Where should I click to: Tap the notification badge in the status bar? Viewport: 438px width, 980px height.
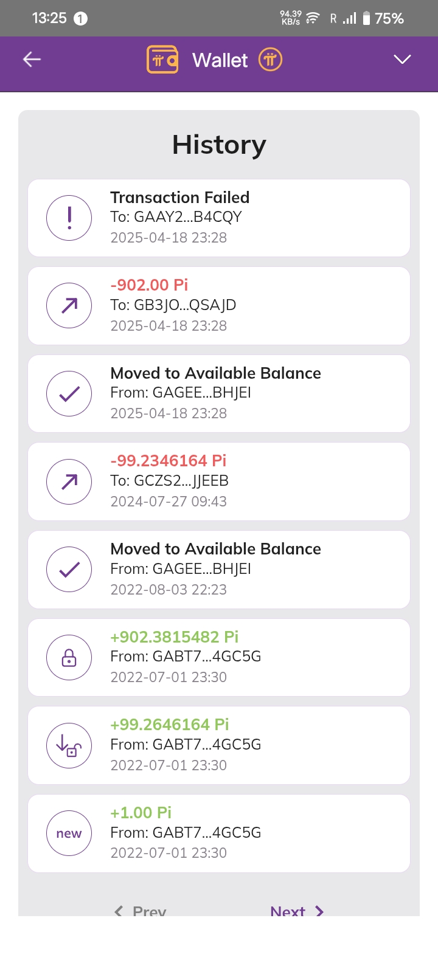(x=80, y=19)
